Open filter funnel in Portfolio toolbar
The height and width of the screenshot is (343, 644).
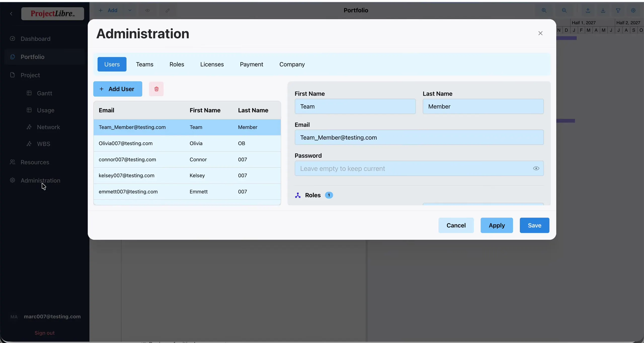pos(618,10)
